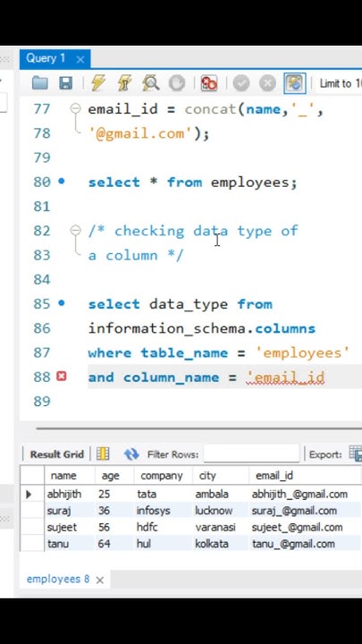Click line number 89 in the gutter
This screenshot has width=362, height=644.
[42, 402]
